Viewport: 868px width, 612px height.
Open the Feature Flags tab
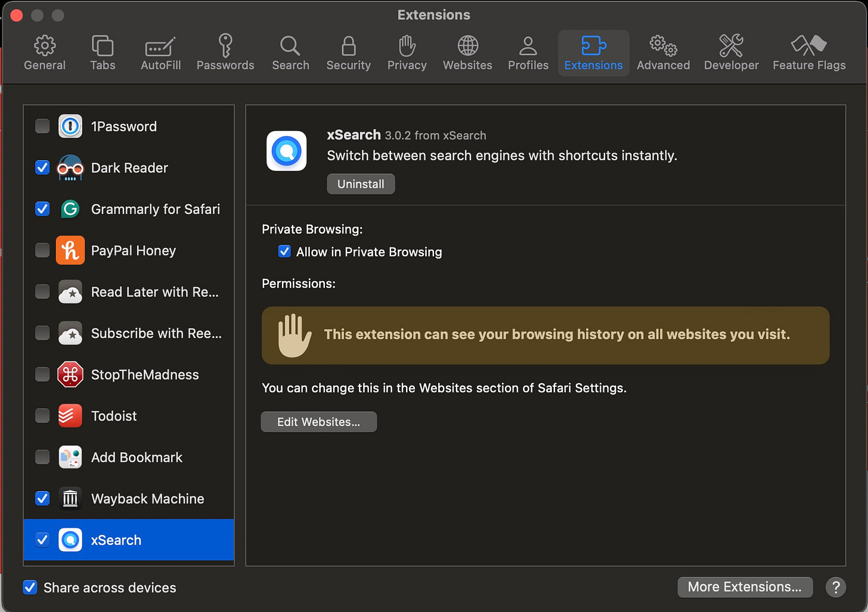[x=809, y=53]
